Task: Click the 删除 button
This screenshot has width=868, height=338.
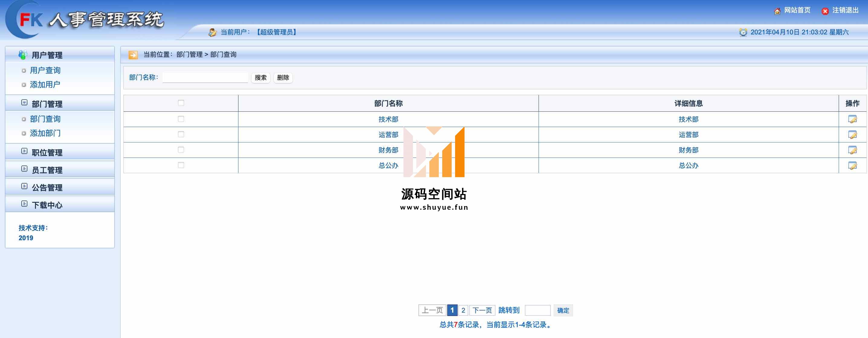Action: pyautogui.click(x=283, y=78)
